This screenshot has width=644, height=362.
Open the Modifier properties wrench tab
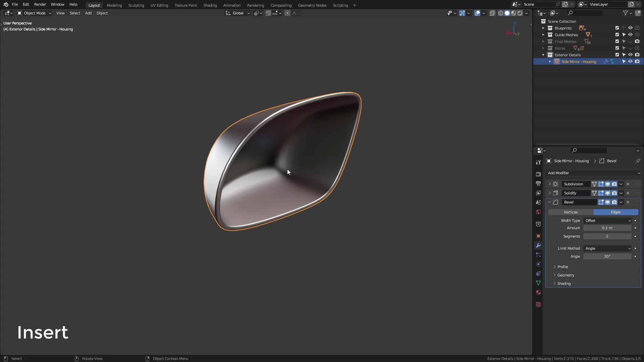click(x=538, y=245)
